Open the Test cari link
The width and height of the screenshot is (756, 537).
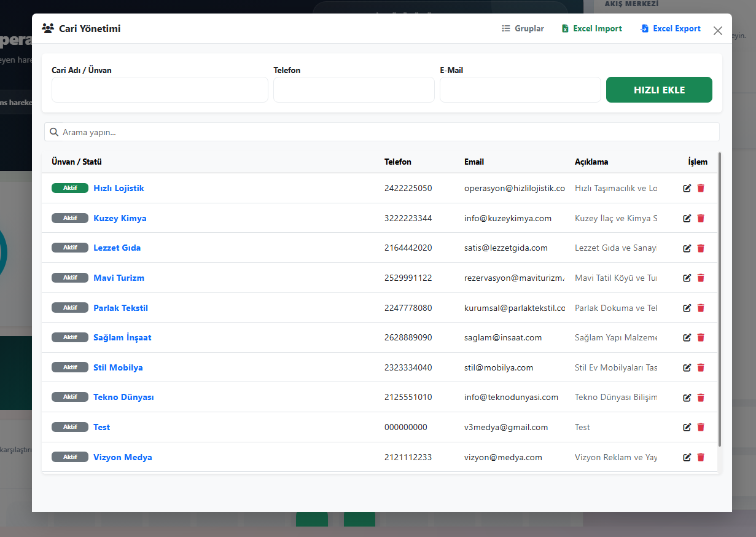[x=101, y=427]
